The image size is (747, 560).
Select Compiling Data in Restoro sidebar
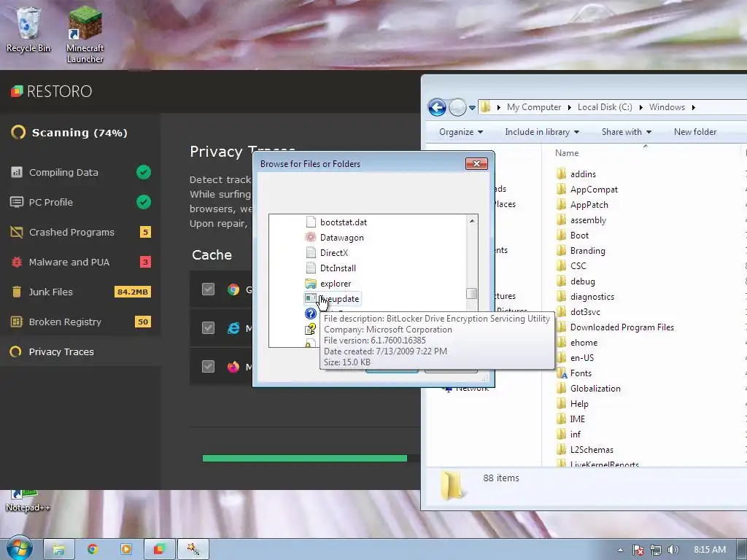point(63,172)
